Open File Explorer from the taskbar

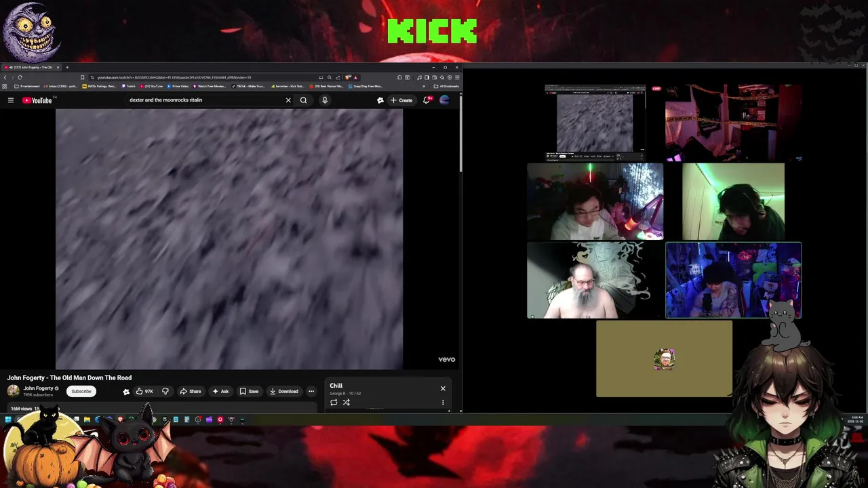87,420
